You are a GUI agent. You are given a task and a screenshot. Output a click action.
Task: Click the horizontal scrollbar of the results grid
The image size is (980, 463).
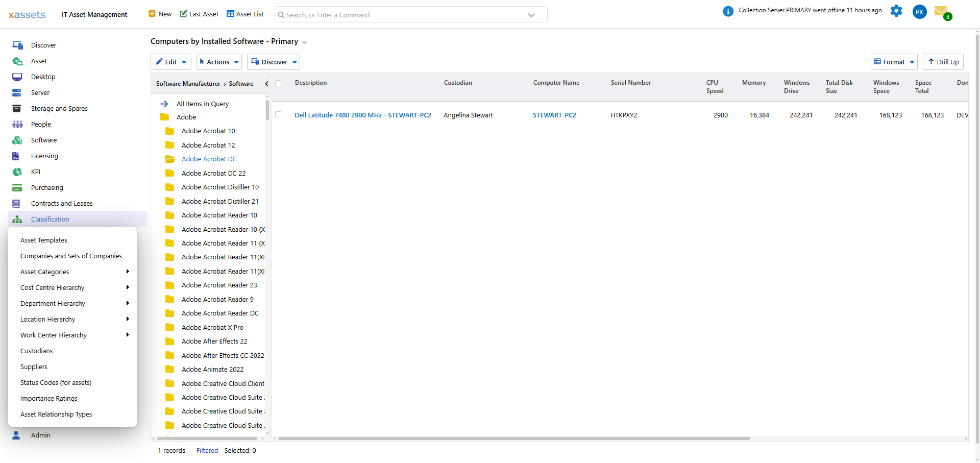514,438
